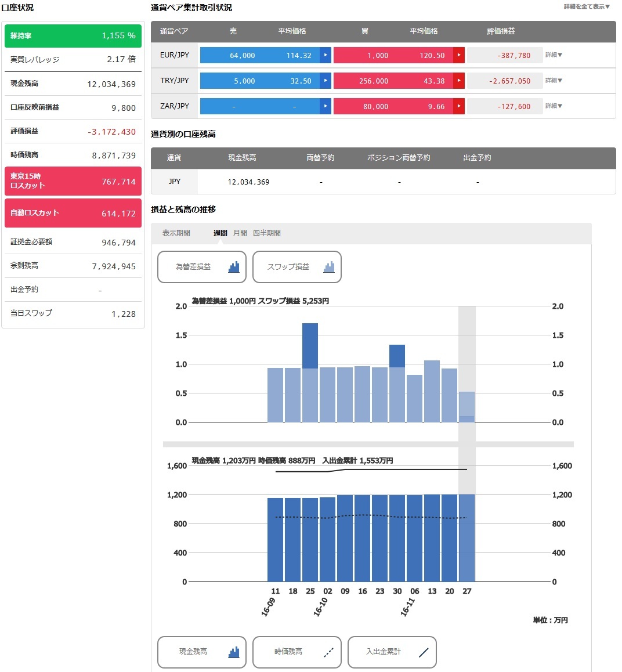Toggle スワップ損益 chart series
Screen dimensions: 622x672
pyautogui.click(x=297, y=267)
